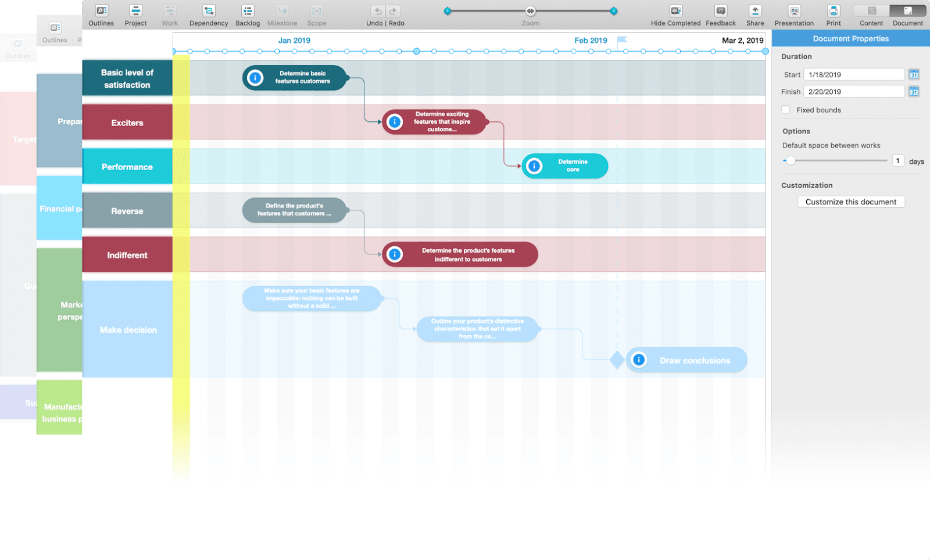
Task: Open the Start date calendar picker
Action: click(914, 74)
